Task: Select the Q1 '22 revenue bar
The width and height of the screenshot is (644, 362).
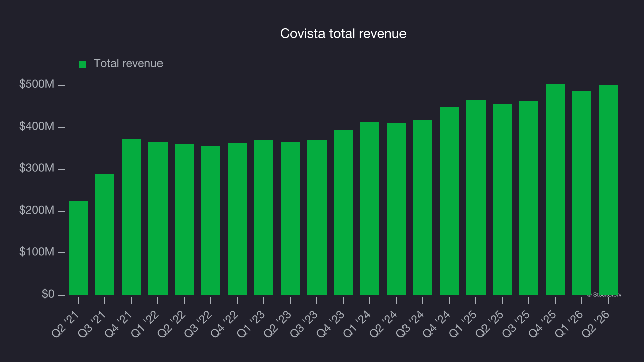Action: pyautogui.click(x=158, y=219)
